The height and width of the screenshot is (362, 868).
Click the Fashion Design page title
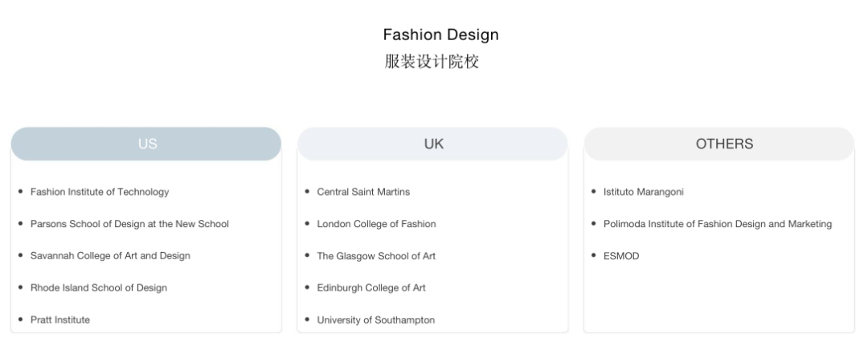440,35
